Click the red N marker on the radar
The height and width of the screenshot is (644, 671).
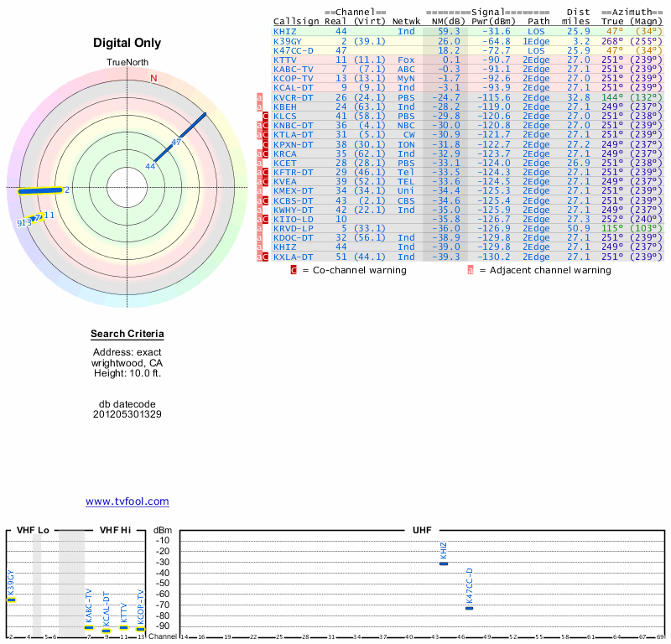click(x=153, y=78)
